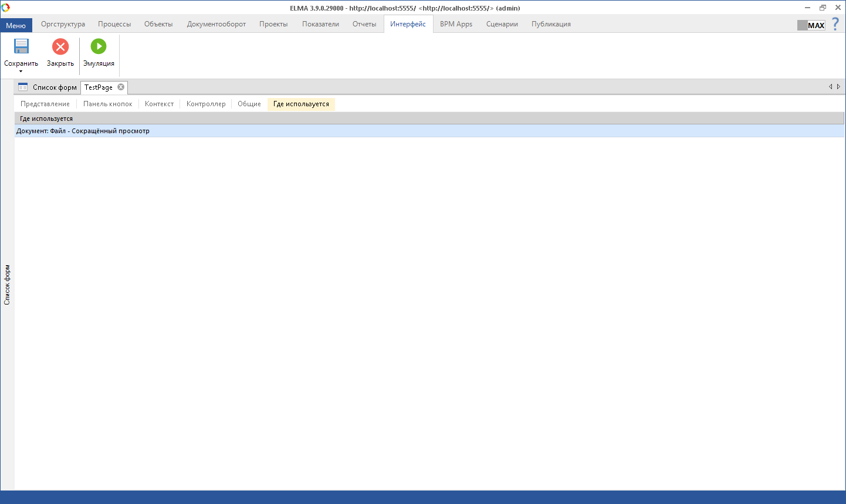Click the MAX button in the top right
This screenshot has width=846, height=504.
pyautogui.click(x=811, y=25)
